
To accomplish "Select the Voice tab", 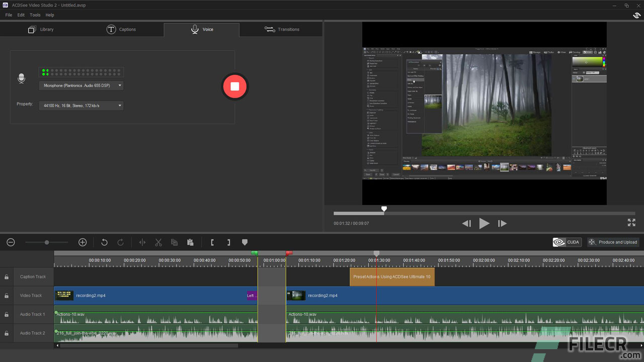I will [202, 29].
